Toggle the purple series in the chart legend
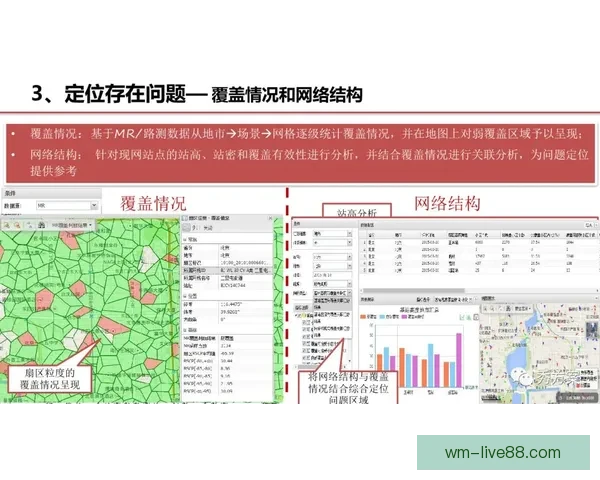This screenshot has height=480, width=600. point(412,317)
